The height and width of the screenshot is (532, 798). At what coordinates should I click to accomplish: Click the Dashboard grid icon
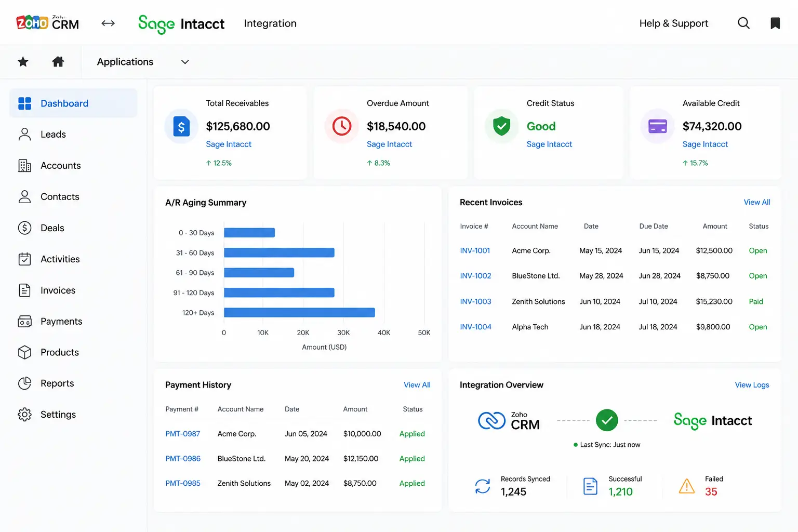click(24, 103)
